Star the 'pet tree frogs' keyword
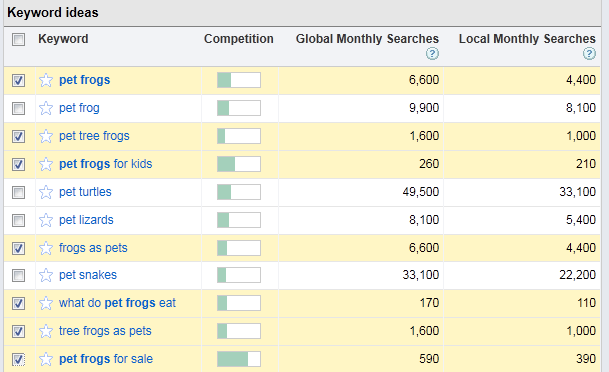609x372 pixels. click(46, 136)
